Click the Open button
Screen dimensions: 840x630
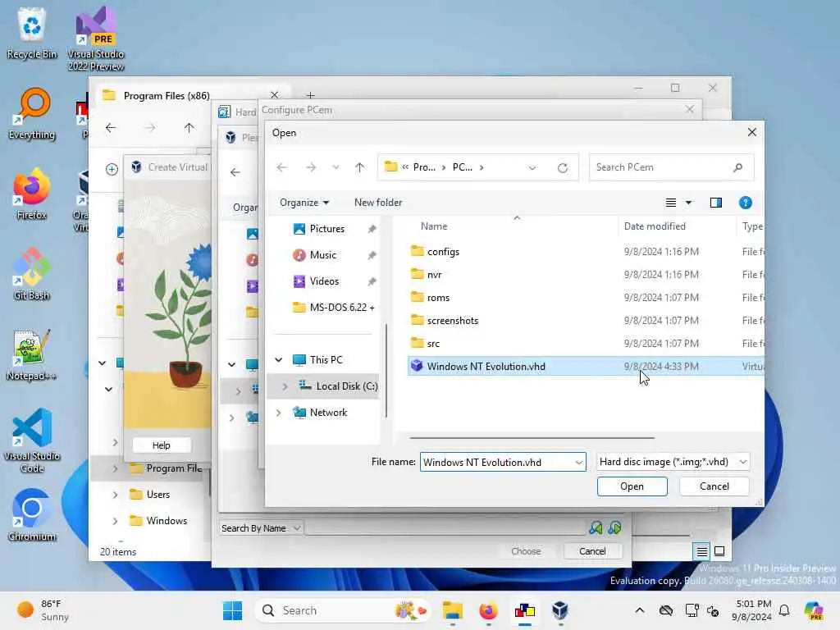pyautogui.click(x=632, y=486)
